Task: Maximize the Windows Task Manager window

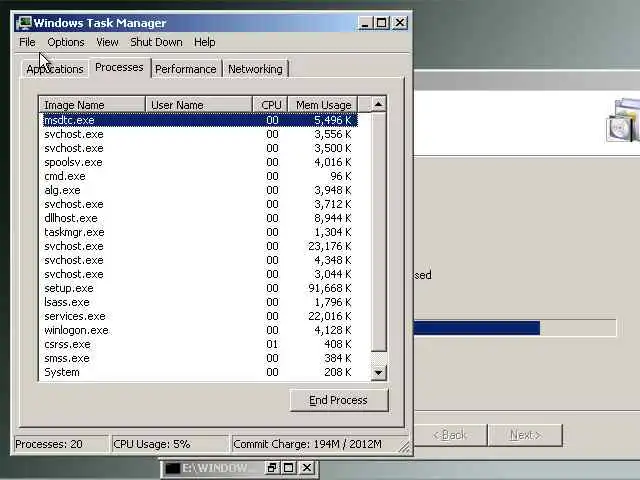Action: (x=382, y=23)
